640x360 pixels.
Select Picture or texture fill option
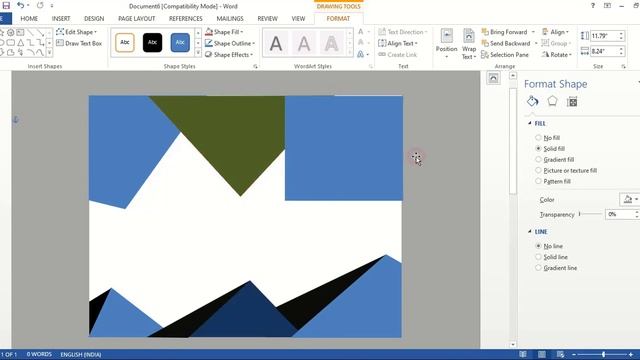tap(566, 171)
